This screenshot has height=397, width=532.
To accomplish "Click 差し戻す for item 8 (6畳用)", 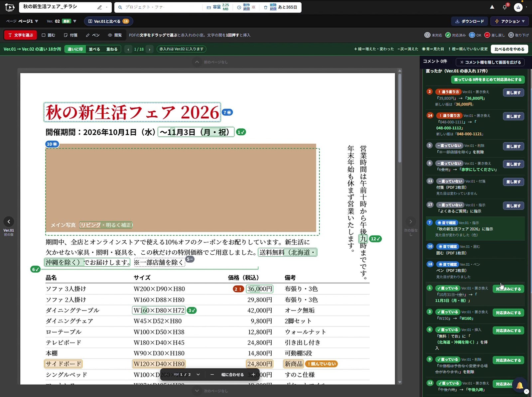I will (x=513, y=164).
